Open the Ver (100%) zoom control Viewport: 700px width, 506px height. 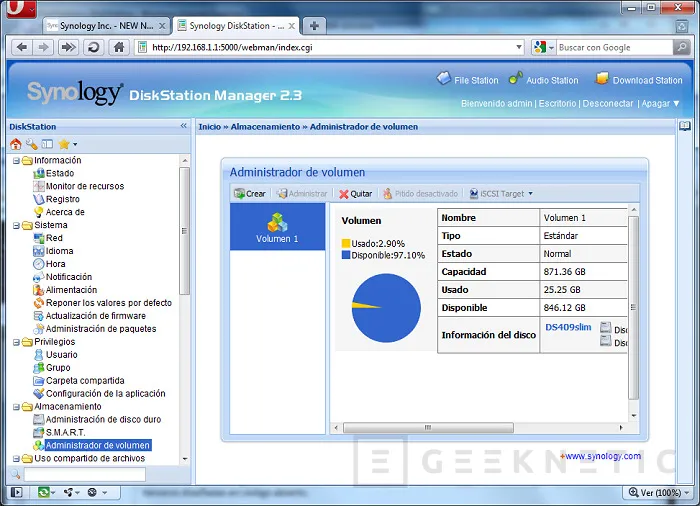tap(658, 492)
